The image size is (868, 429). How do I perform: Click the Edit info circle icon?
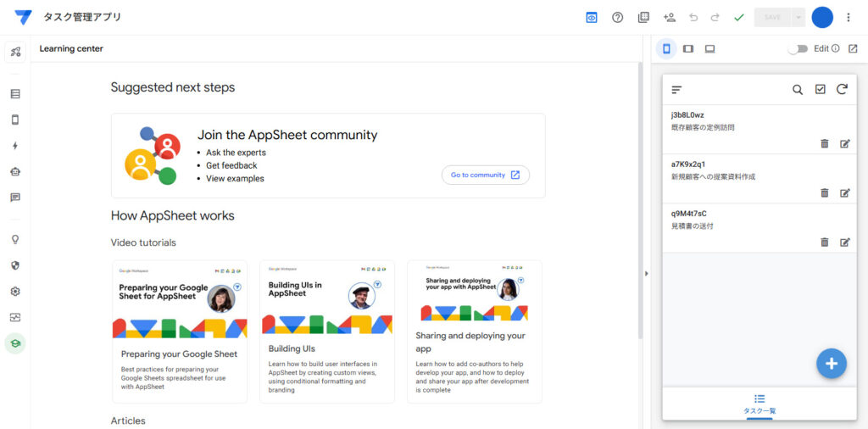click(835, 48)
